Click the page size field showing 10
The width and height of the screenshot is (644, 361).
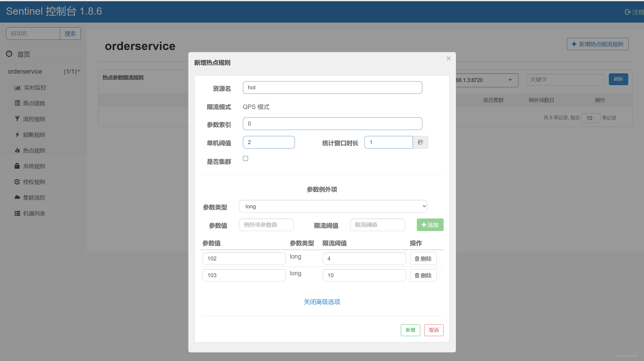(x=591, y=118)
